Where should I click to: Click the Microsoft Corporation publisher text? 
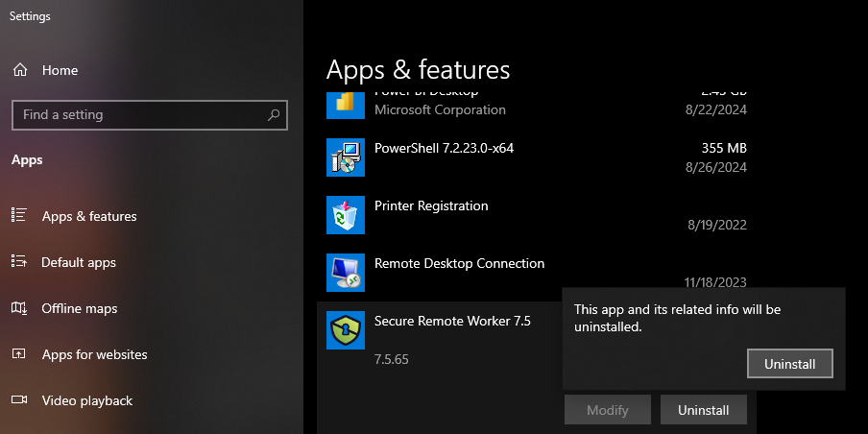click(x=440, y=110)
